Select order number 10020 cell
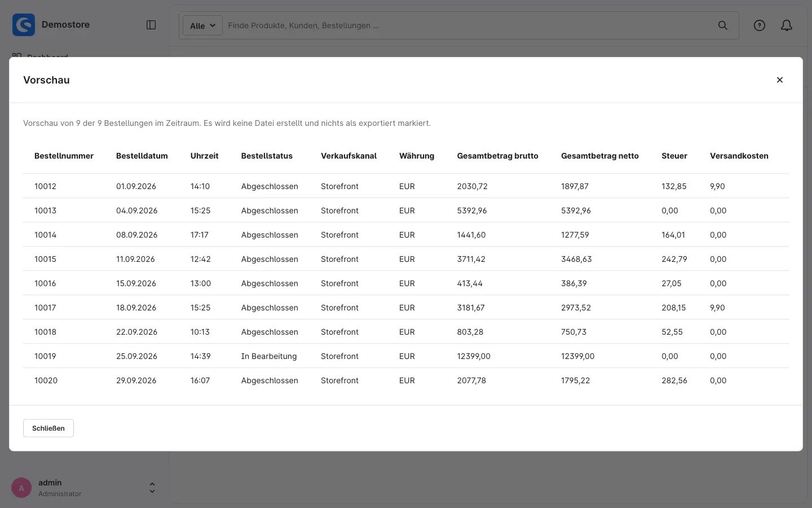This screenshot has width=812, height=508. pos(46,380)
